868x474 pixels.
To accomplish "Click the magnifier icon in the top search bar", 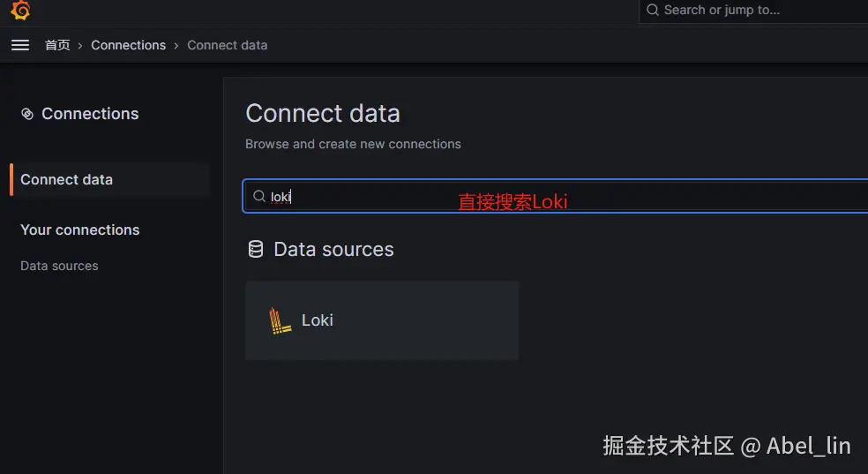I will click(653, 11).
